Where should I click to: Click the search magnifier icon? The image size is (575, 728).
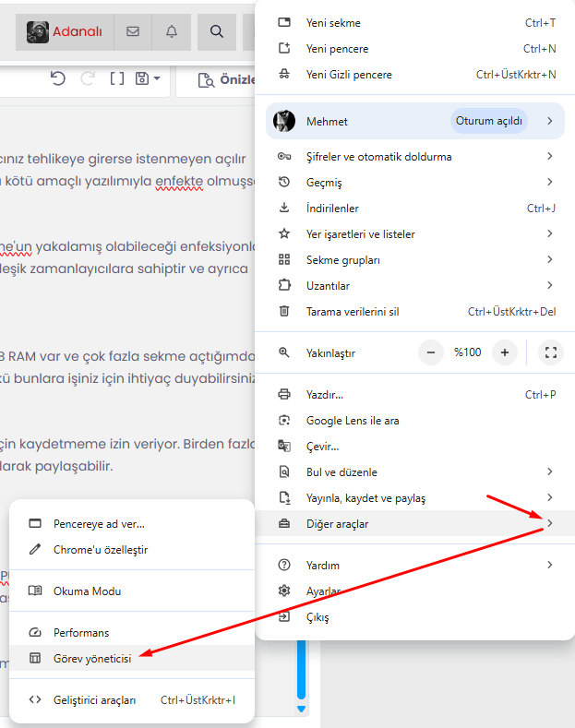[217, 31]
